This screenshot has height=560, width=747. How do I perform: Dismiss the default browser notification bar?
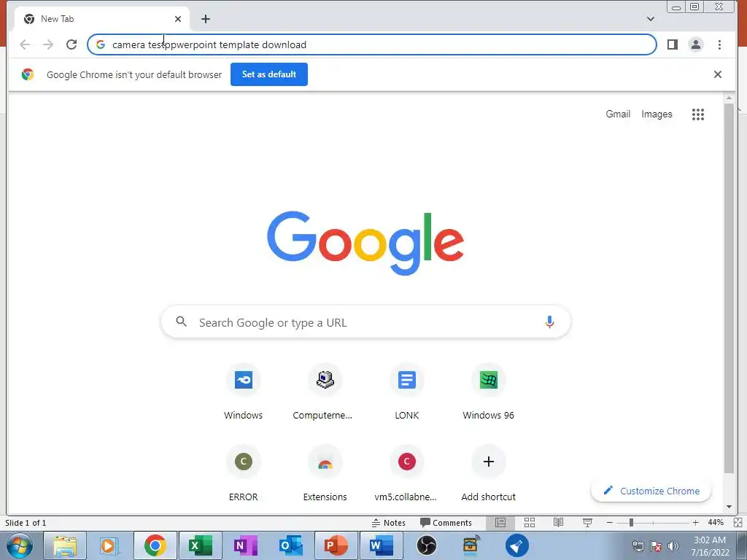pos(718,74)
